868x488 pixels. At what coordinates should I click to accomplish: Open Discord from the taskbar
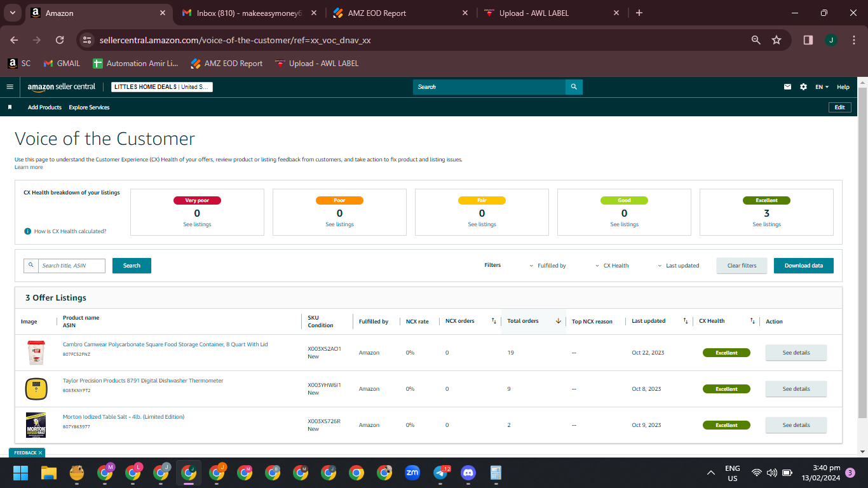tap(468, 473)
